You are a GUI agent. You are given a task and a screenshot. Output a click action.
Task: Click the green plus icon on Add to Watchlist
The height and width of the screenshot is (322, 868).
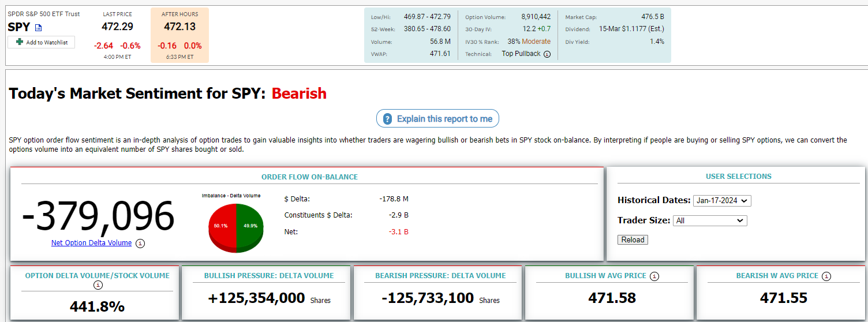click(x=20, y=42)
